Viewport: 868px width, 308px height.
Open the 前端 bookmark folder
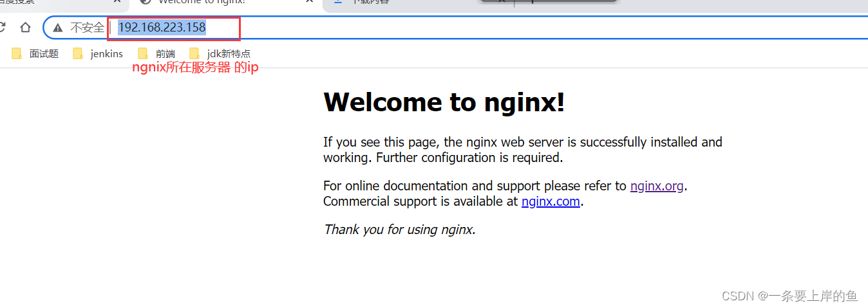[156, 54]
